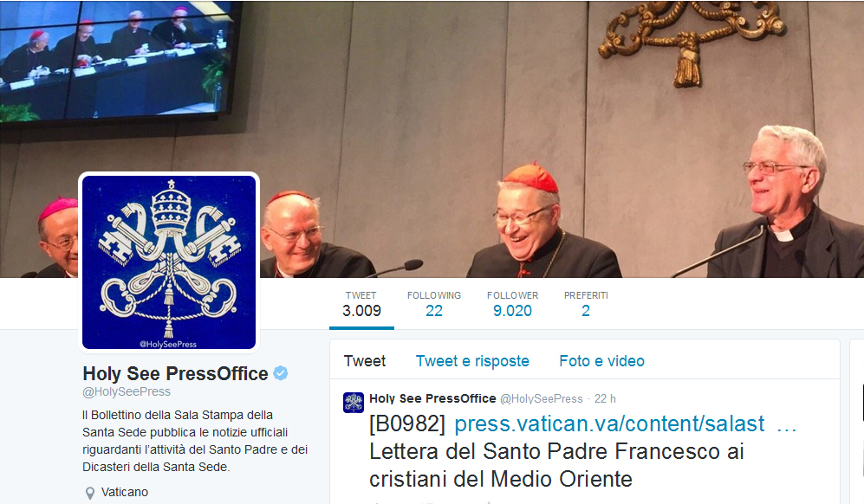This screenshot has width=864, height=504.
Task: Click the Vaticano location pin icon
Action: [x=90, y=493]
